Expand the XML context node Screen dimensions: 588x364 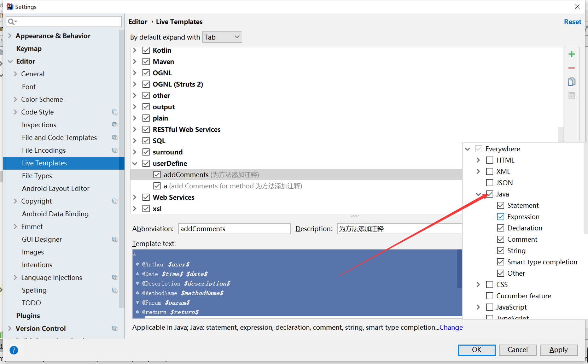coord(478,171)
